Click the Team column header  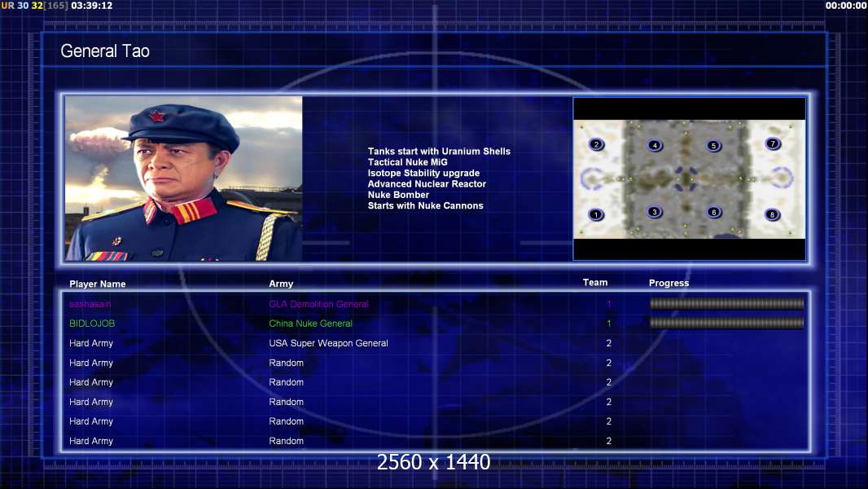[595, 283]
